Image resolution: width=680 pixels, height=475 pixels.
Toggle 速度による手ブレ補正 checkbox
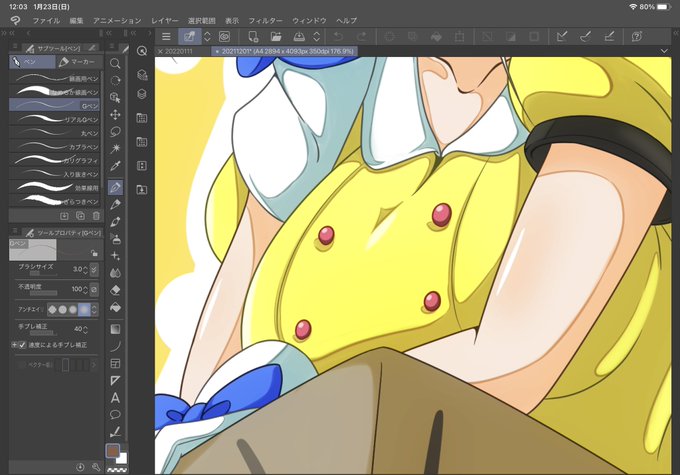coord(23,345)
